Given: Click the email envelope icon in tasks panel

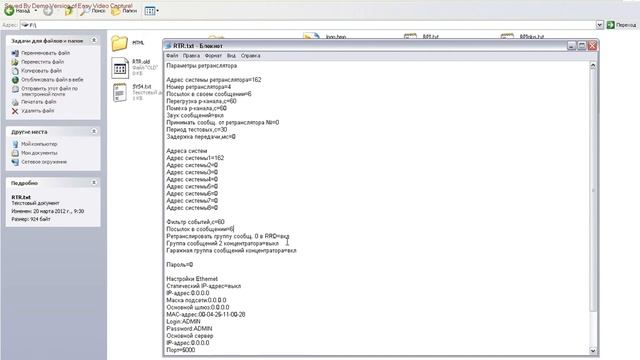Looking at the screenshot, I should 15,89.
